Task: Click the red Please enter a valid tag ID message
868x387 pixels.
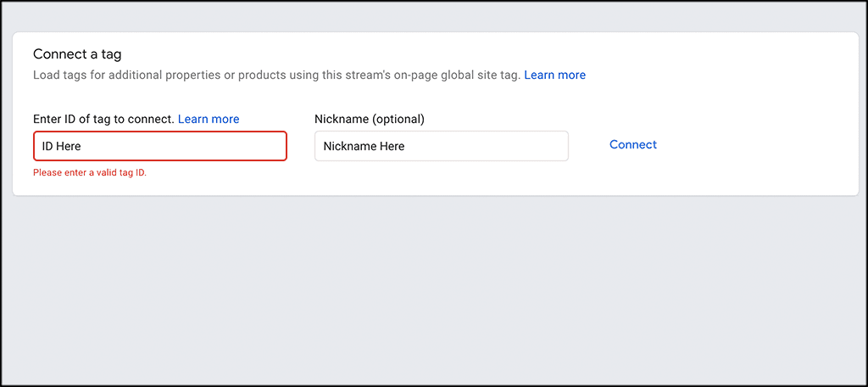Action: click(x=89, y=172)
